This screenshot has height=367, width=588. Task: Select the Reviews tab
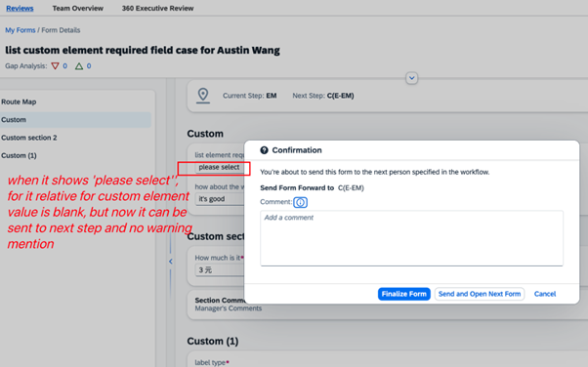20,8
